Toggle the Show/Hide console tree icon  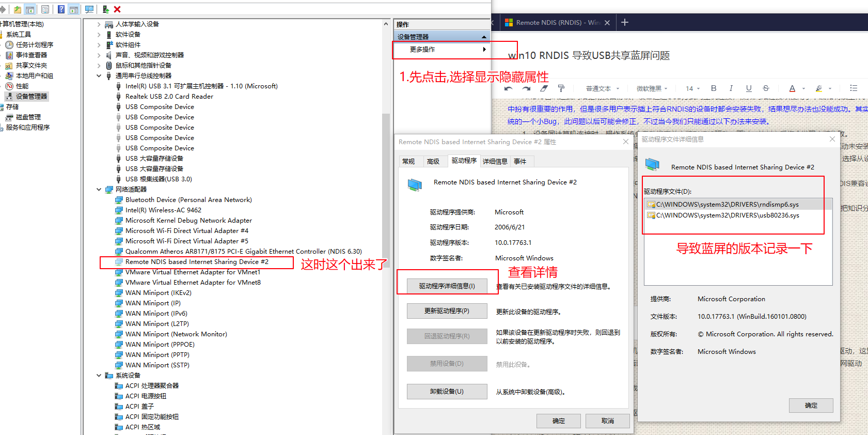(x=30, y=9)
